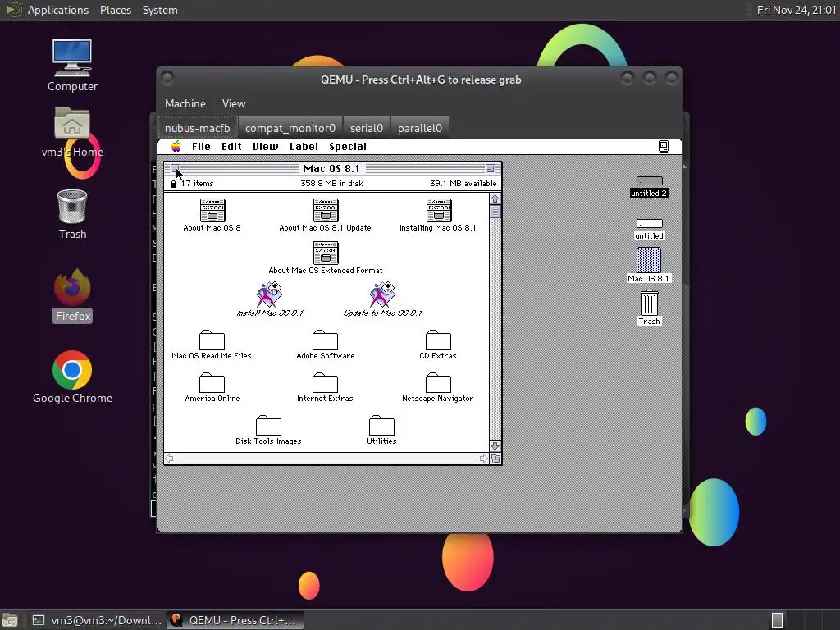Click the Finder window resize box
The image size is (840, 630).
495,459
